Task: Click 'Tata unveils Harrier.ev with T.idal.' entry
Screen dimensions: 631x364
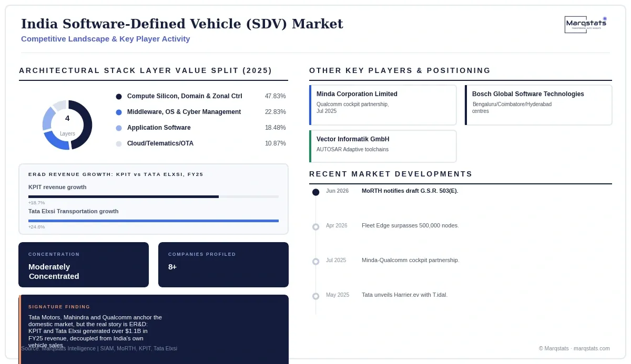Action: pyautogui.click(x=404, y=295)
